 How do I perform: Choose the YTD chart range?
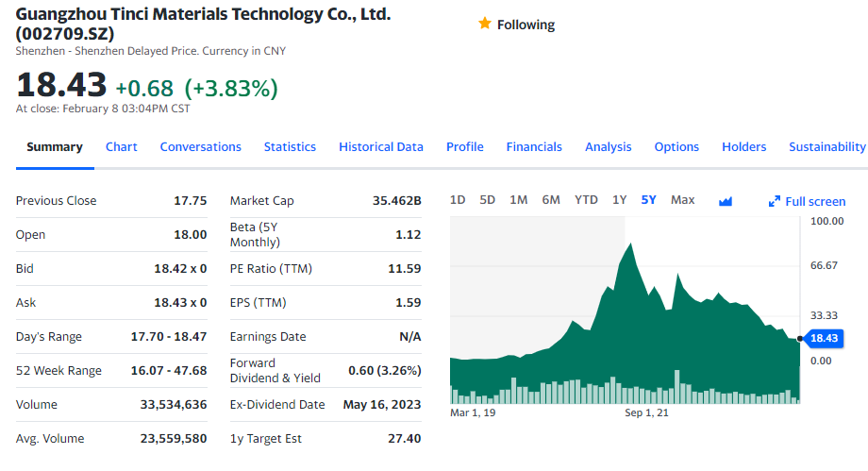(x=586, y=200)
